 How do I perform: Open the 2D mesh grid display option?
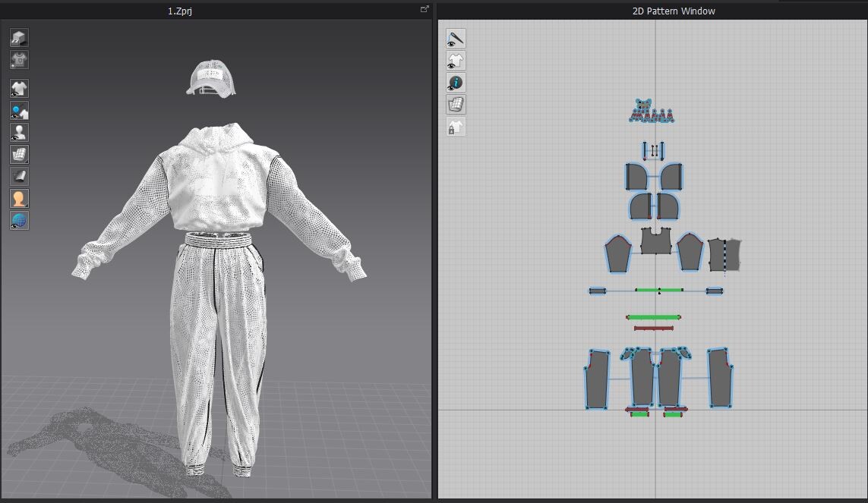[x=456, y=105]
